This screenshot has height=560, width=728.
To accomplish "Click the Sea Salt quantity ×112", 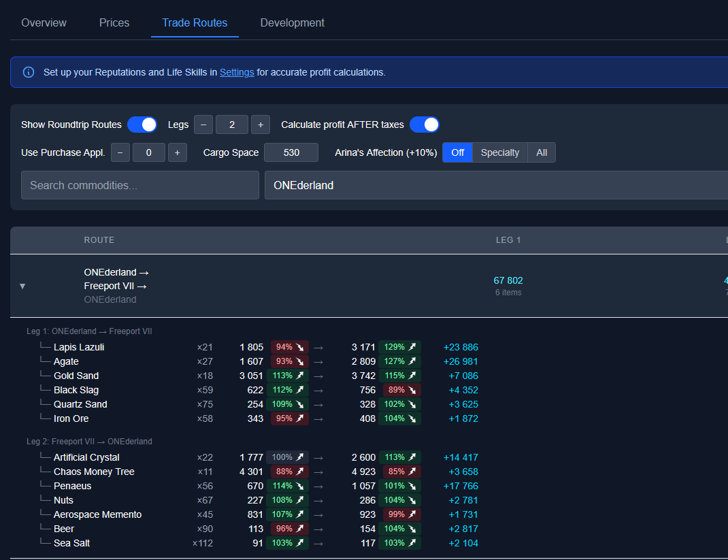I will click(x=203, y=543).
